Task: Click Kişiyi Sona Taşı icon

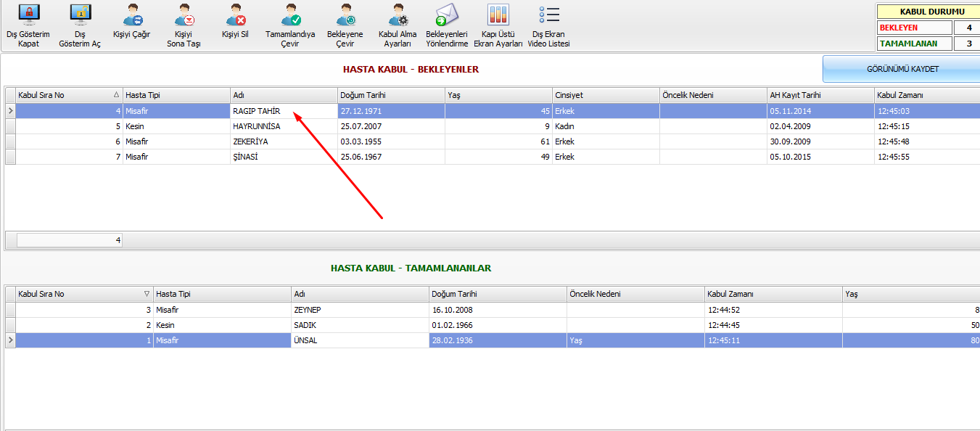Action: click(x=184, y=16)
